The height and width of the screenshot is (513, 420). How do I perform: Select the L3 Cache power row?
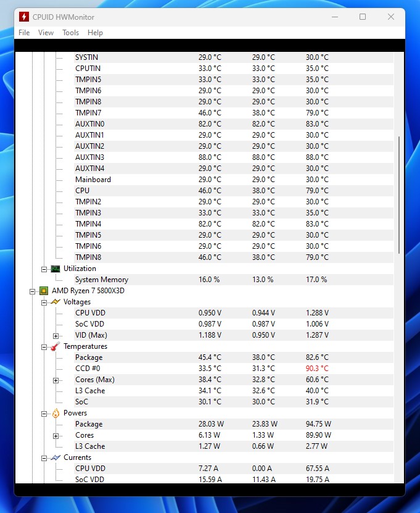[x=234, y=446]
